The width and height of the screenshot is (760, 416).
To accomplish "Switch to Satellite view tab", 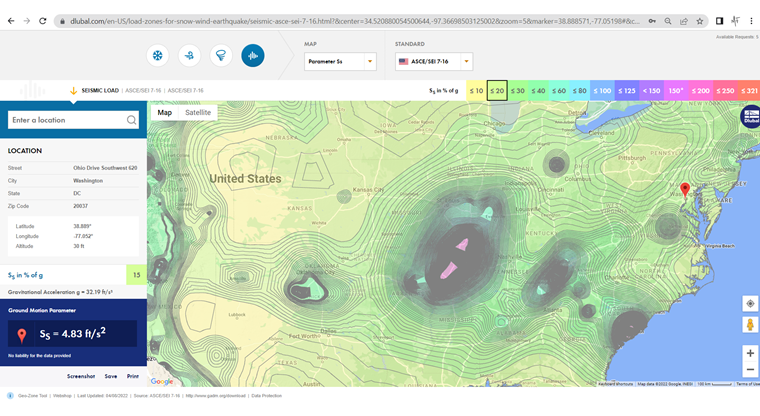I will (198, 112).
